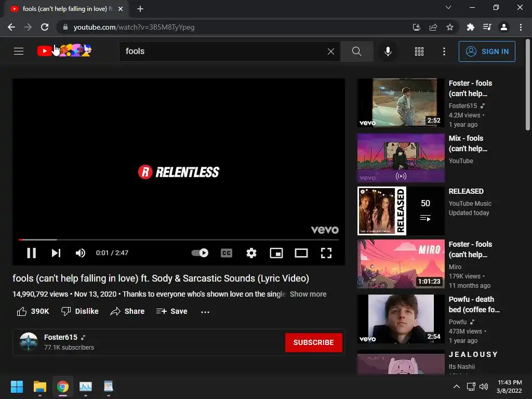Viewport: 532px width, 399px height.
Task: Open player settings gear
Action: point(251,253)
